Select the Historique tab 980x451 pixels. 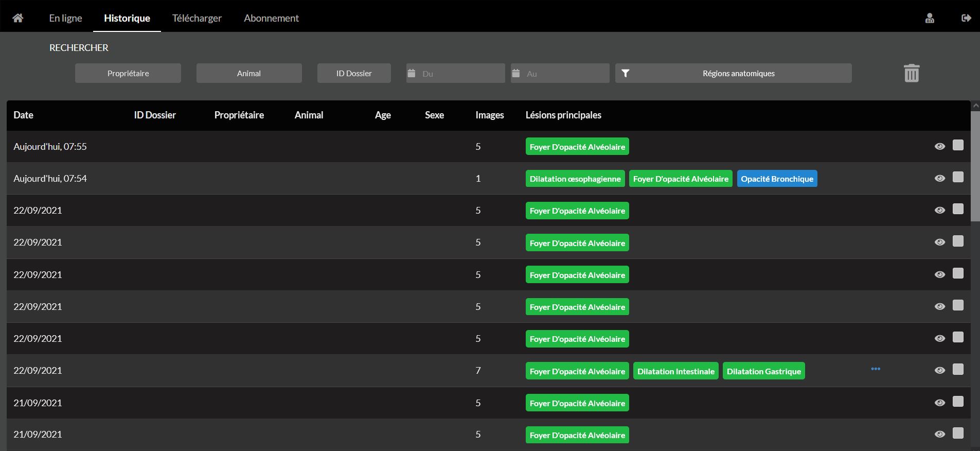click(127, 18)
